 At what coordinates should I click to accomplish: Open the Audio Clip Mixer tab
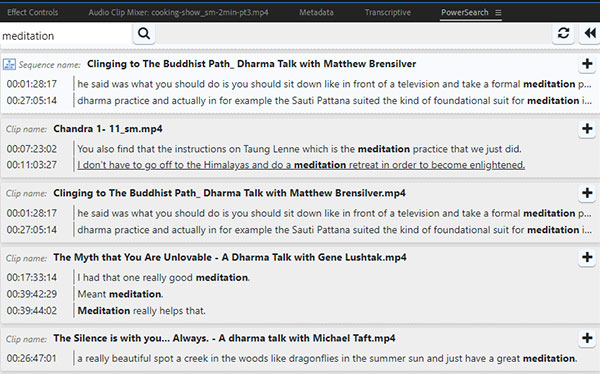pos(178,12)
